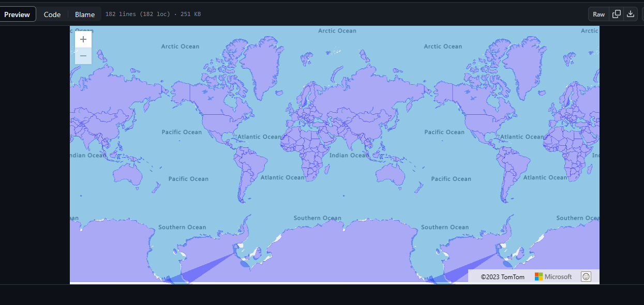Click the copy file contents icon
The height and width of the screenshot is (305, 644).
tap(616, 14)
